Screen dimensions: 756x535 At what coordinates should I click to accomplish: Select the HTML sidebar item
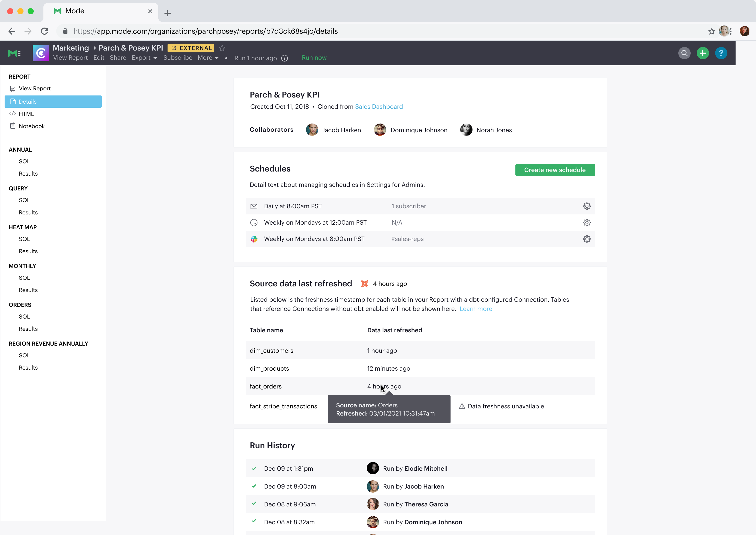tap(26, 114)
